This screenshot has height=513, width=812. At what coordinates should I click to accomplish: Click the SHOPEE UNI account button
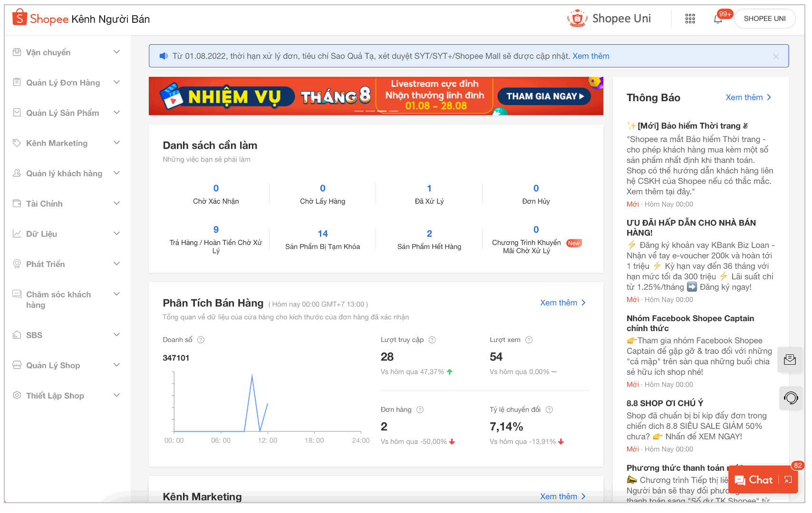tap(764, 19)
